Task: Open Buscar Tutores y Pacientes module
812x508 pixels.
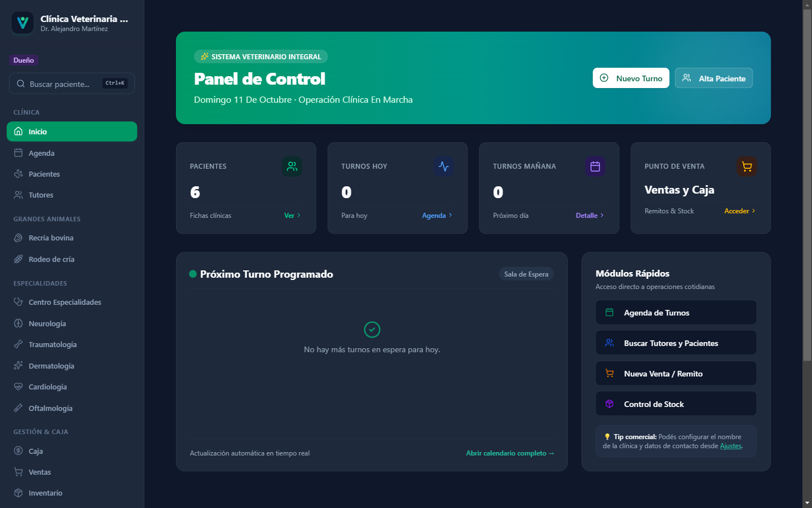Action: (x=676, y=343)
